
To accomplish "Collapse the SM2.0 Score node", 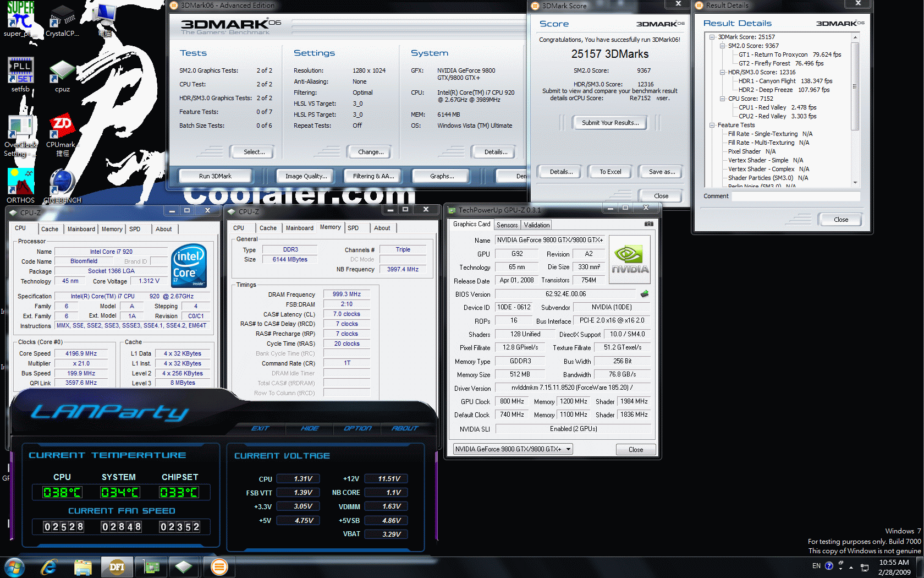I will click(x=723, y=46).
